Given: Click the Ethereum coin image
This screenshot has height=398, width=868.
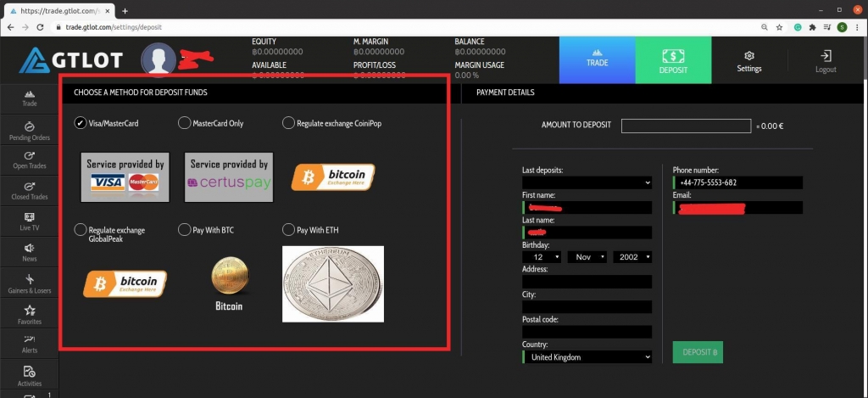Looking at the screenshot, I should click(332, 283).
